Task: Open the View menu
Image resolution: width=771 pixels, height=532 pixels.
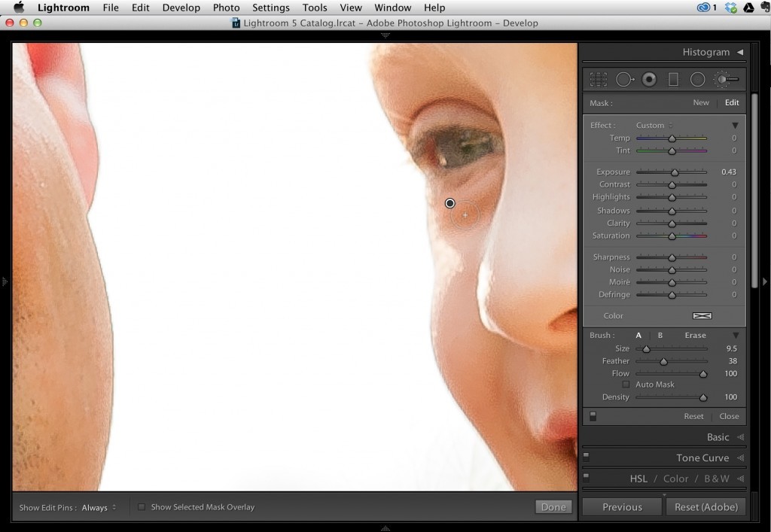Action: coord(351,8)
